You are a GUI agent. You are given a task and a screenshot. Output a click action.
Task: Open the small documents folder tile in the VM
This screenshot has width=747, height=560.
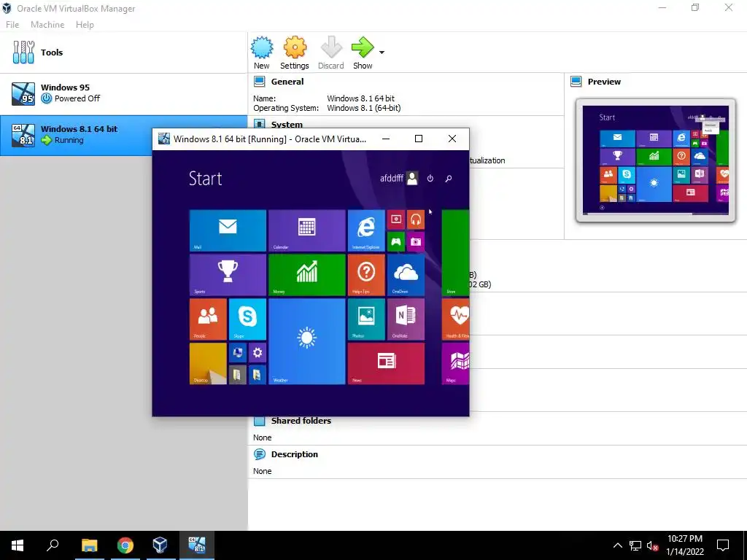(x=238, y=374)
